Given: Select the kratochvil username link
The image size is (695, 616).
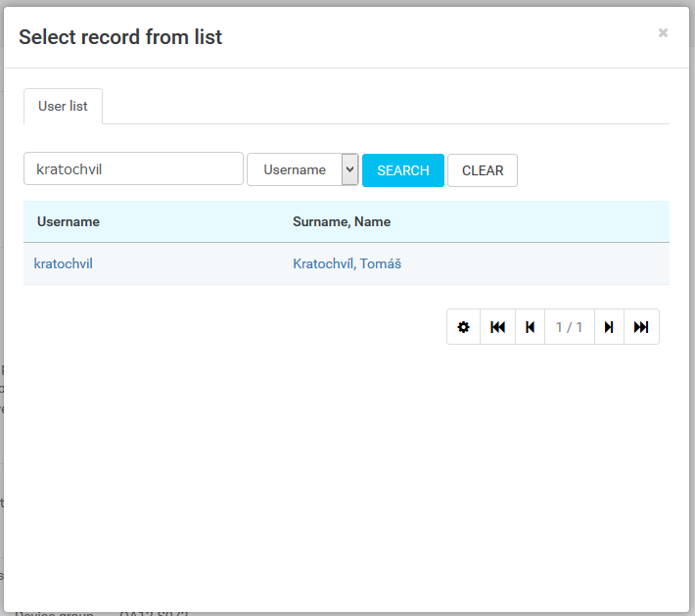Looking at the screenshot, I should [x=64, y=263].
